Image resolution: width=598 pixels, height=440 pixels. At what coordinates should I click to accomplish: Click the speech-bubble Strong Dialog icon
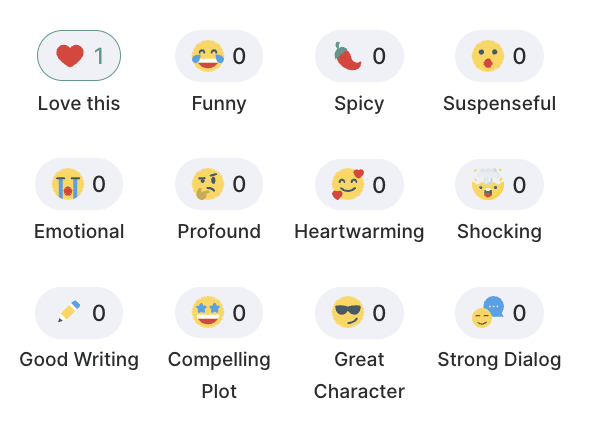click(x=488, y=312)
